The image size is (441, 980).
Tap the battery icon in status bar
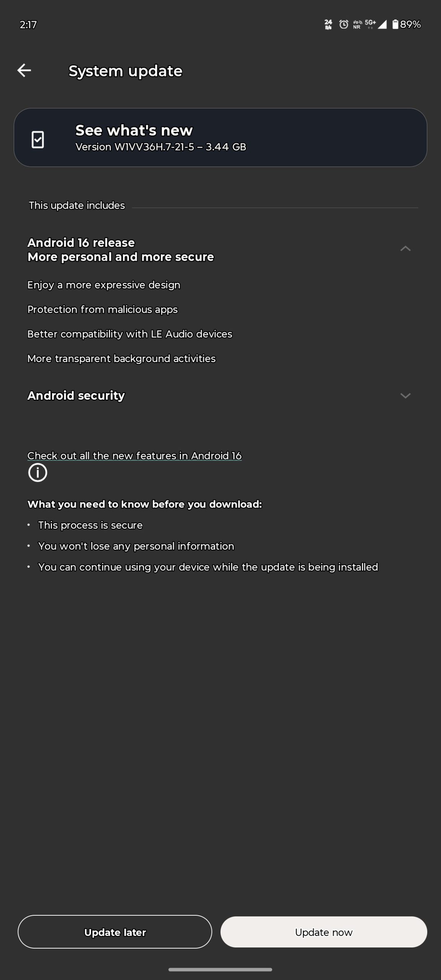[x=395, y=25]
